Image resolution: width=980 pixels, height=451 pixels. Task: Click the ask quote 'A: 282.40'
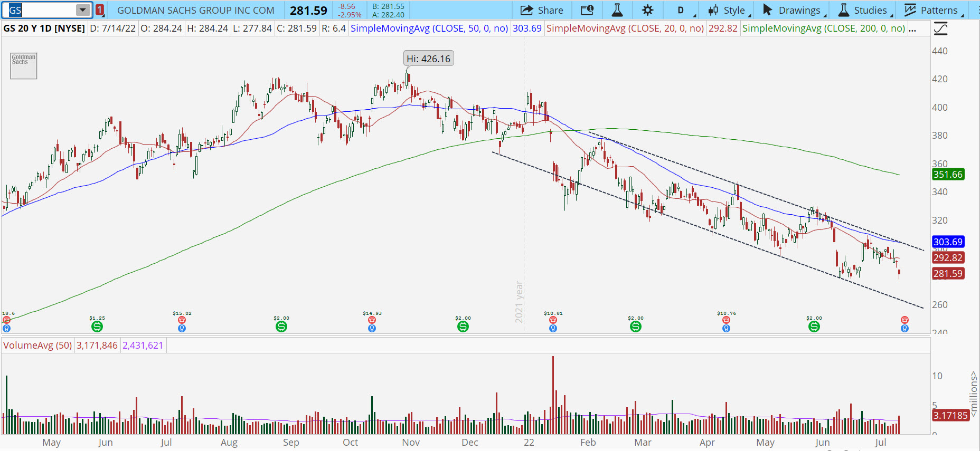pos(388,15)
